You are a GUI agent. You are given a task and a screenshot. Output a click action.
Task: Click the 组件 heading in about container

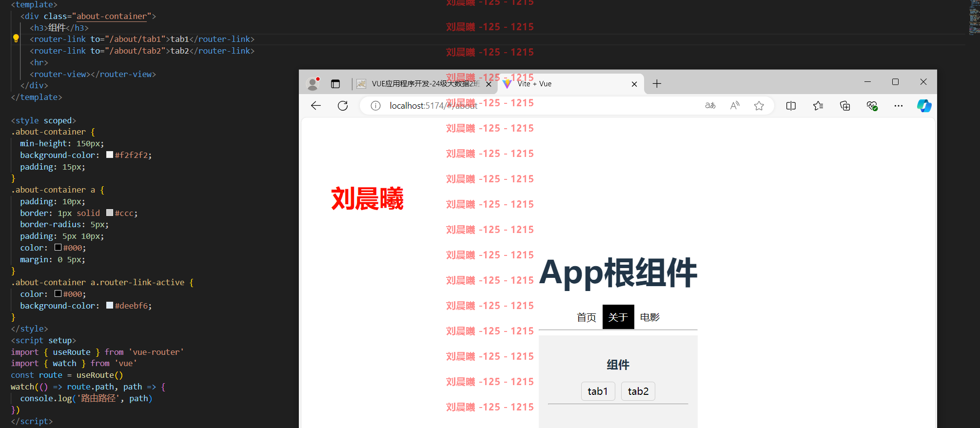(x=618, y=365)
